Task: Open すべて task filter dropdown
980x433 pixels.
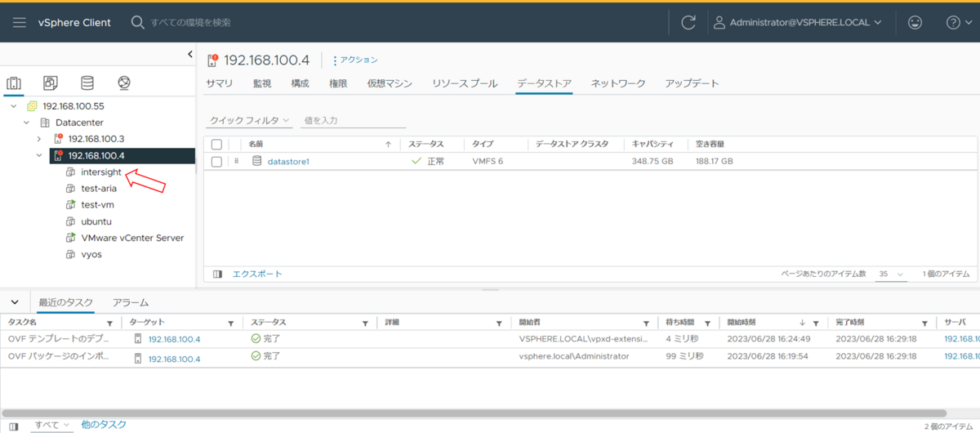Action: [51, 426]
